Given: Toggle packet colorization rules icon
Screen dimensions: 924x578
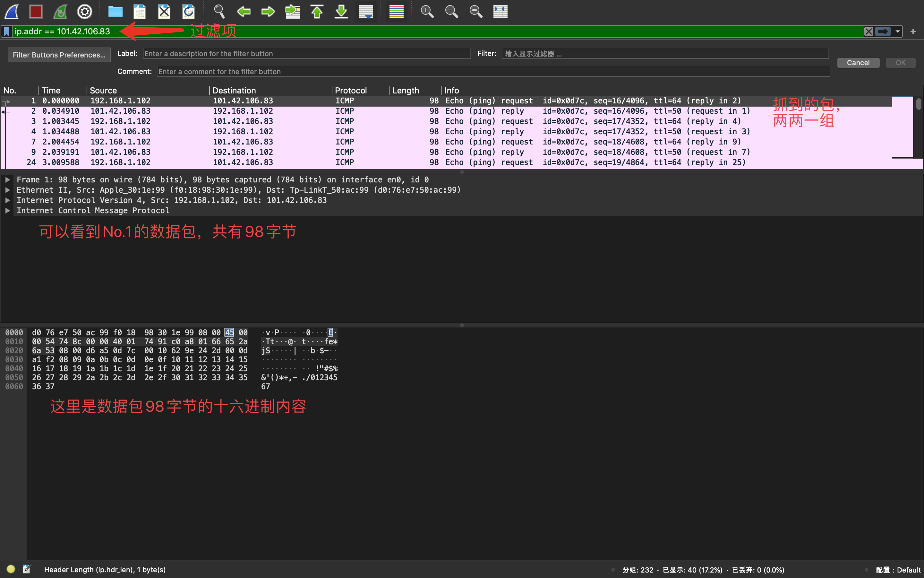Looking at the screenshot, I should pos(396,12).
